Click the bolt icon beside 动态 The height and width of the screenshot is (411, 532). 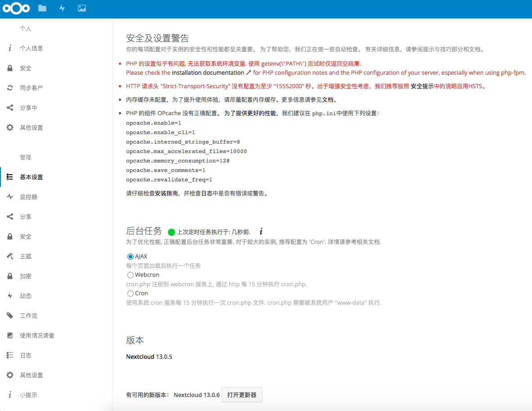[x=10, y=296]
